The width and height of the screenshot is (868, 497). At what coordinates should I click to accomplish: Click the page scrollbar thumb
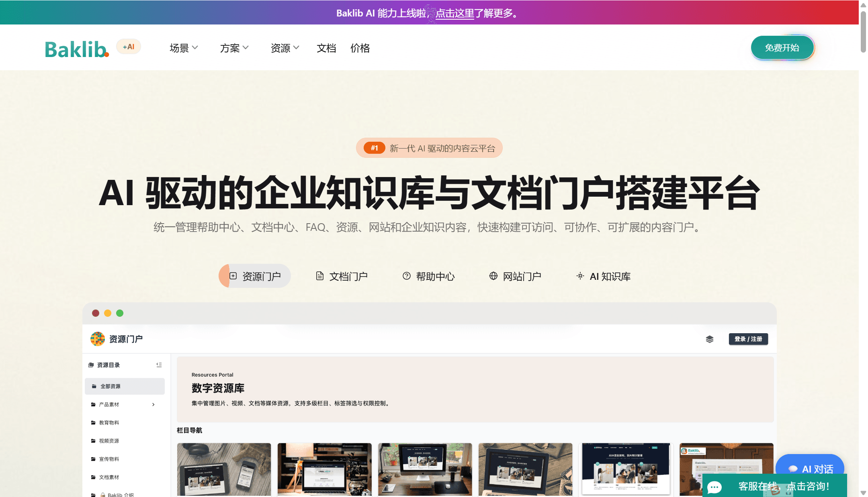click(863, 32)
